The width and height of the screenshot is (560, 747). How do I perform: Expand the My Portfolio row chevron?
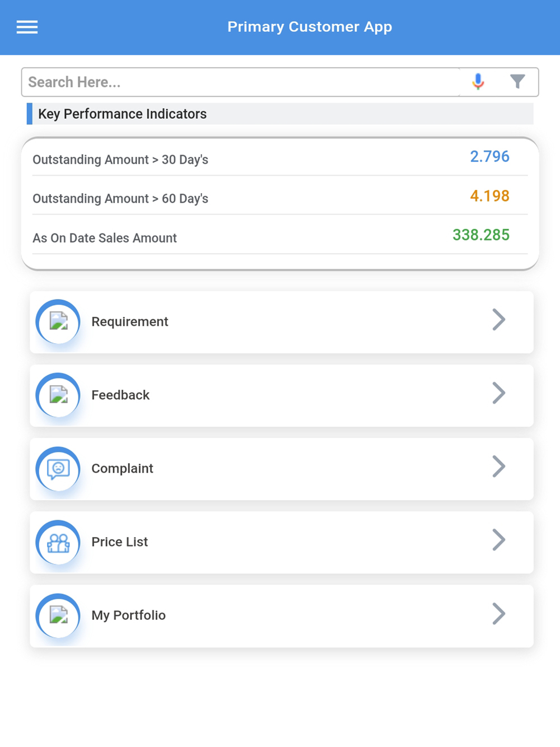pos(498,614)
